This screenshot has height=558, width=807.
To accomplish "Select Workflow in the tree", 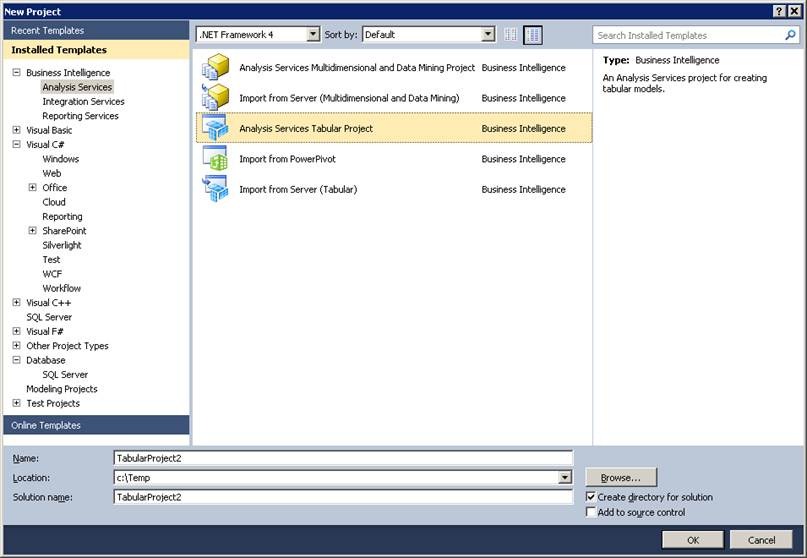I will click(x=62, y=288).
